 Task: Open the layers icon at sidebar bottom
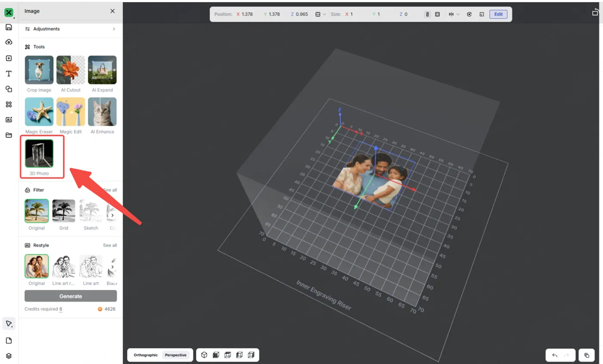coord(9,356)
